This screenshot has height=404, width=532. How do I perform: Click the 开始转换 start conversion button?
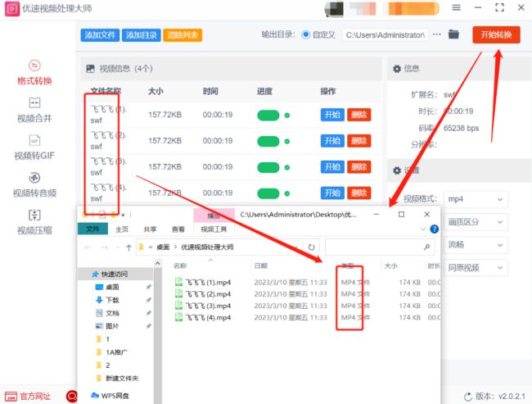click(496, 34)
